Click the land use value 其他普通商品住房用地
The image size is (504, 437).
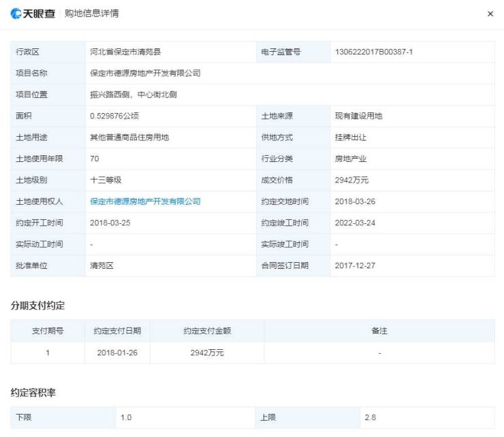(129, 137)
